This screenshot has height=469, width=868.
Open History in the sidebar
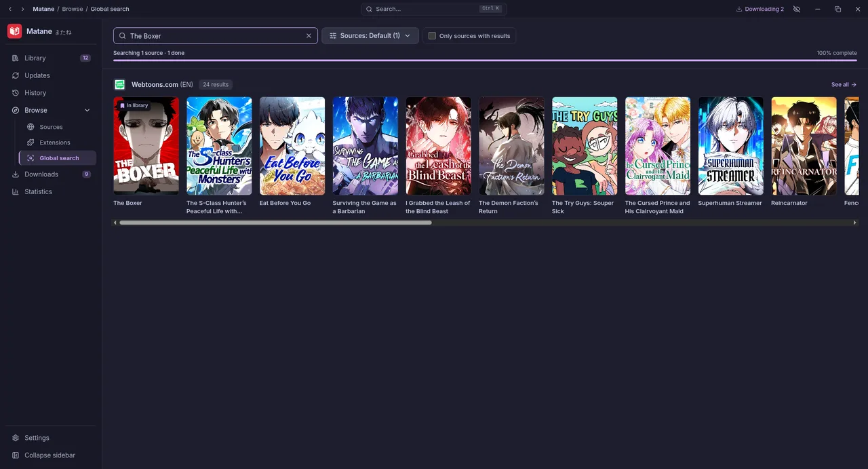coord(51,93)
